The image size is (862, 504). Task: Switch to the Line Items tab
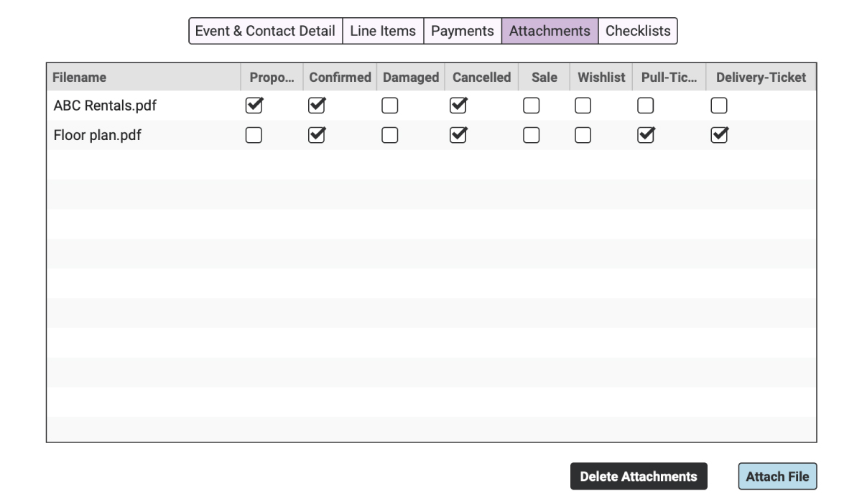383,31
